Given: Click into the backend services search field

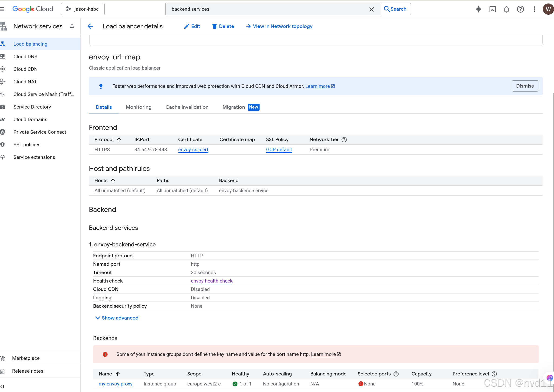Looking at the screenshot, I should click(265, 9).
